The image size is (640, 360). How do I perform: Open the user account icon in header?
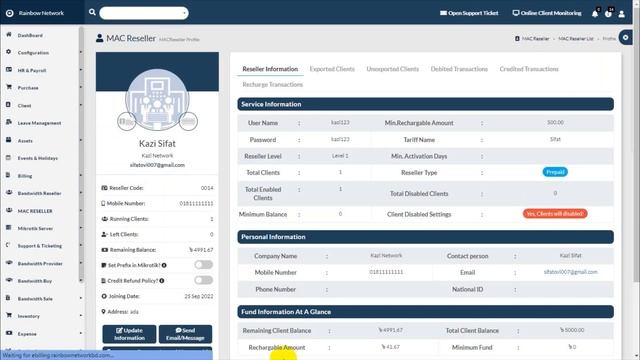click(x=621, y=14)
